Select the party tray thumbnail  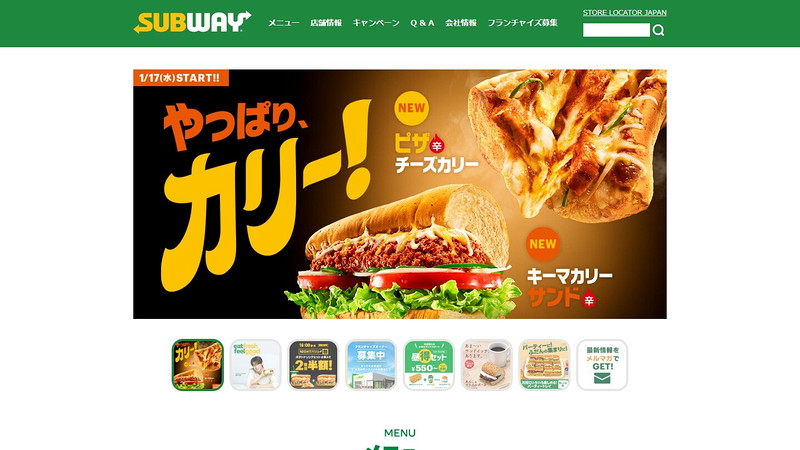click(544, 365)
